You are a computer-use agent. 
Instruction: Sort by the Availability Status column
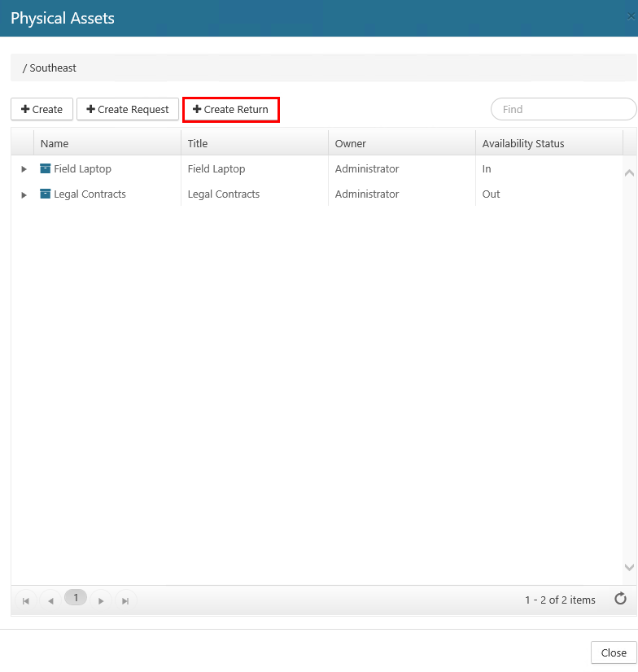click(523, 143)
